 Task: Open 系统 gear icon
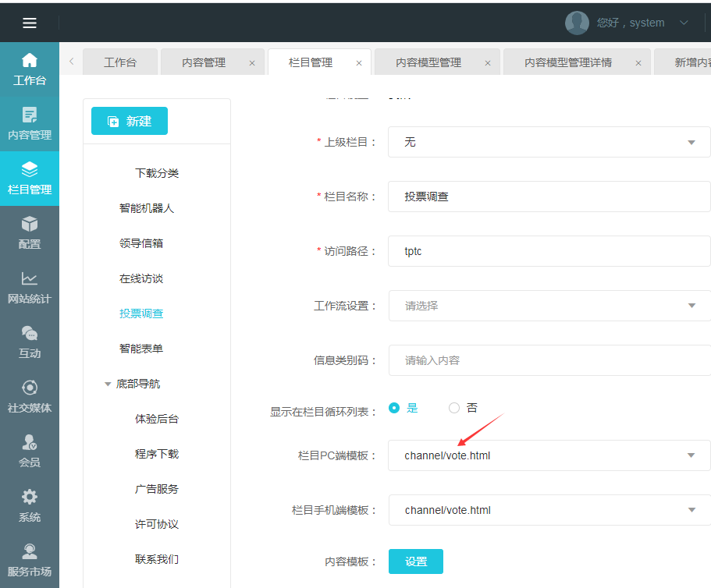[x=30, y=506]
